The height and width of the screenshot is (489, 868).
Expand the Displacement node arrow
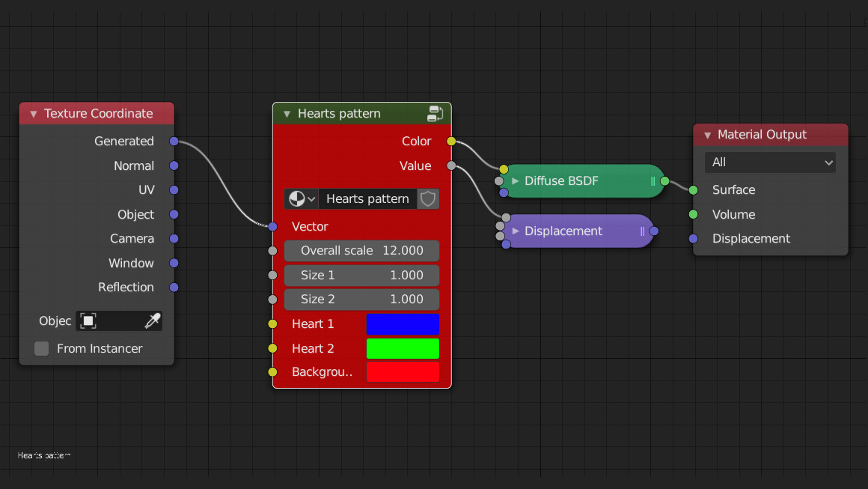[x=515, y=231]
